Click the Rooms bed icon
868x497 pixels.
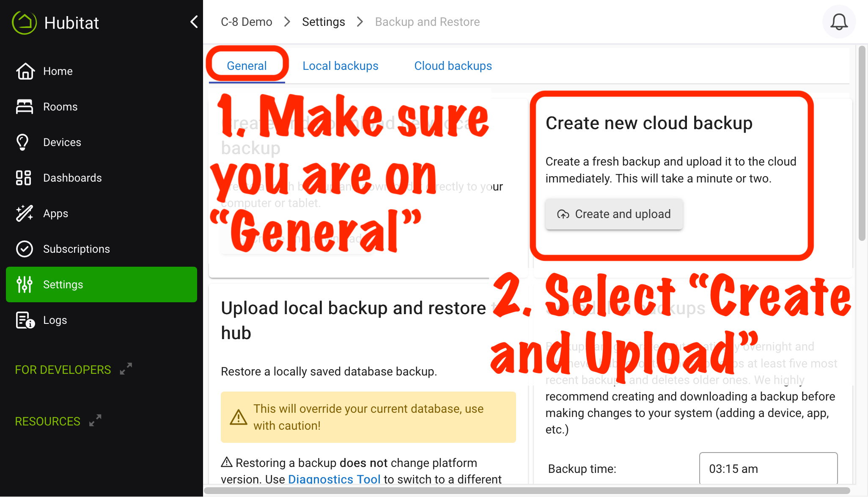[25, 107]
